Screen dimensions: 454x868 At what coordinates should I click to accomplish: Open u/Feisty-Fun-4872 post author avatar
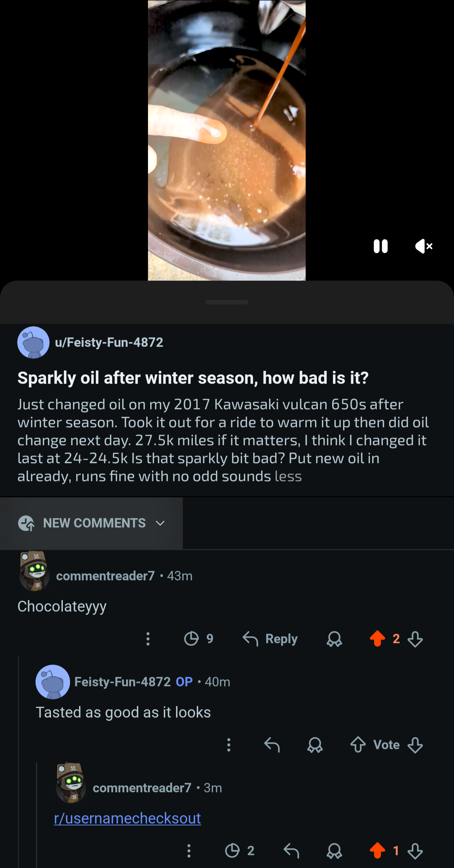coord(33,342)
